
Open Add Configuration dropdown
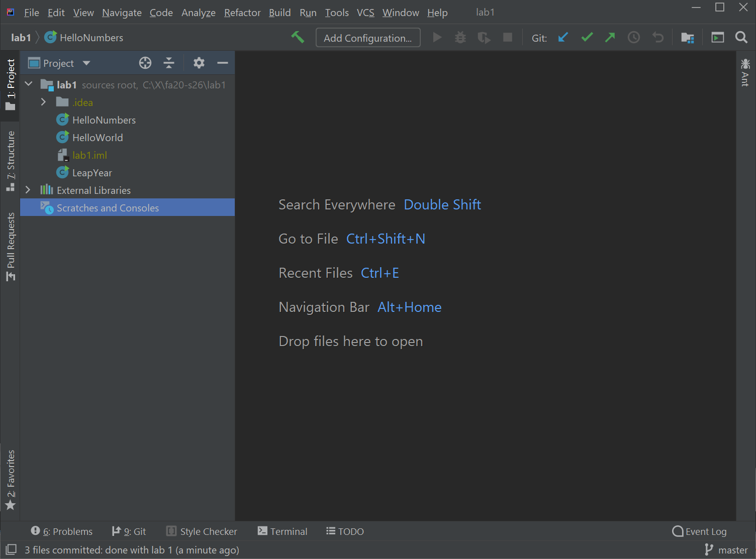pos(368,38)
